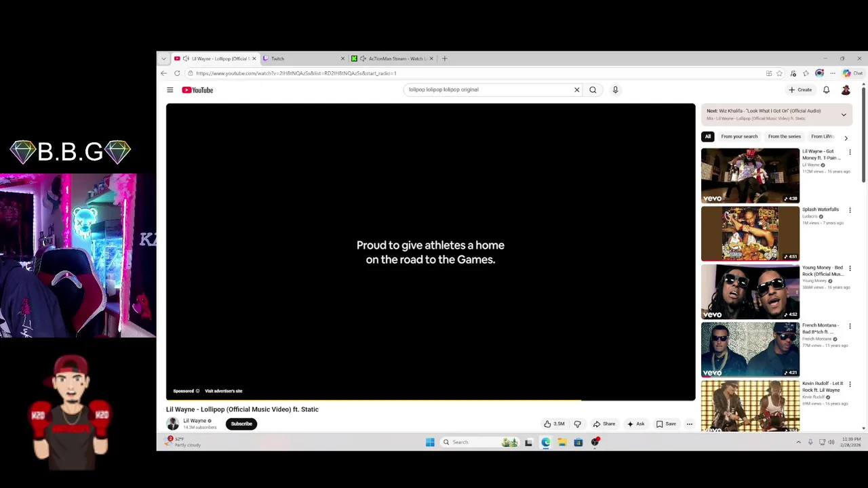Run search with the magnifier button

(x=593, y=89)
